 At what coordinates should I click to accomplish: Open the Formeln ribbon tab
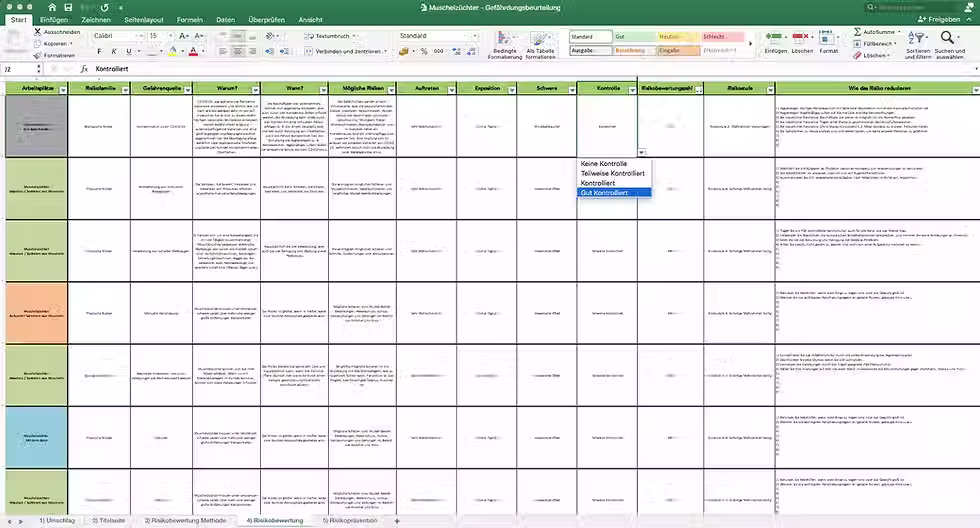(189, 20)
